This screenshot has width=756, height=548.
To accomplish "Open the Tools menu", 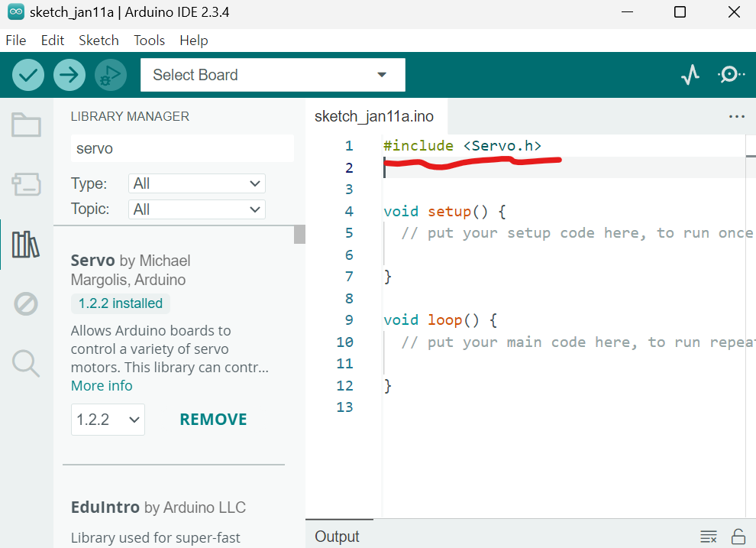I will click(x=150, y=41).
